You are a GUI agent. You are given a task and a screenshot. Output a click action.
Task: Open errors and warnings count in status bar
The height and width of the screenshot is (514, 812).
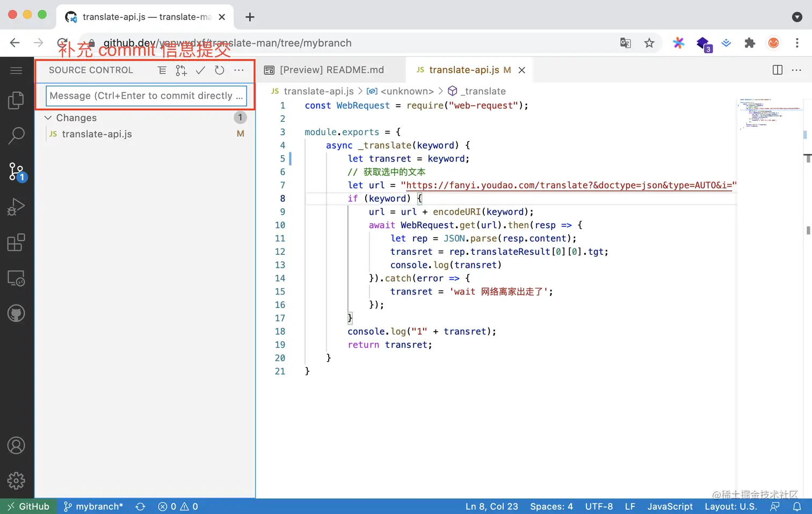point(178,506)
